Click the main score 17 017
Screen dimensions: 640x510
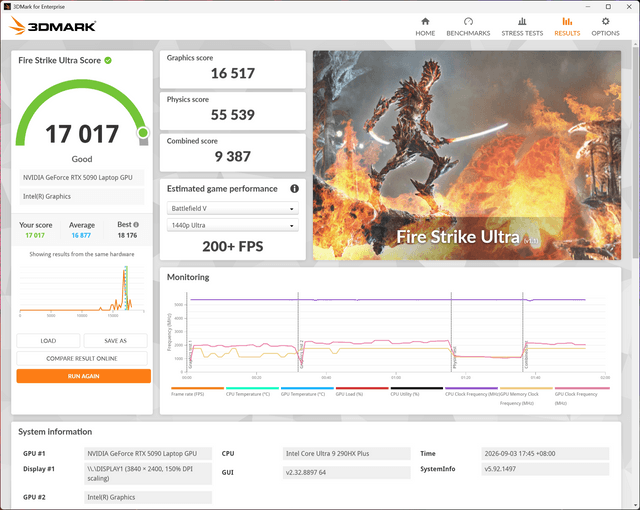point(82,134)
